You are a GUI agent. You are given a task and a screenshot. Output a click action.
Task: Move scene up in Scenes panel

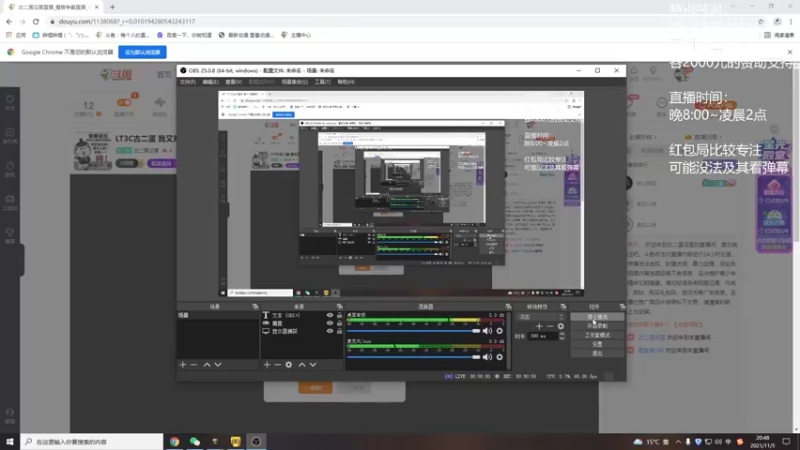[207, 365]
